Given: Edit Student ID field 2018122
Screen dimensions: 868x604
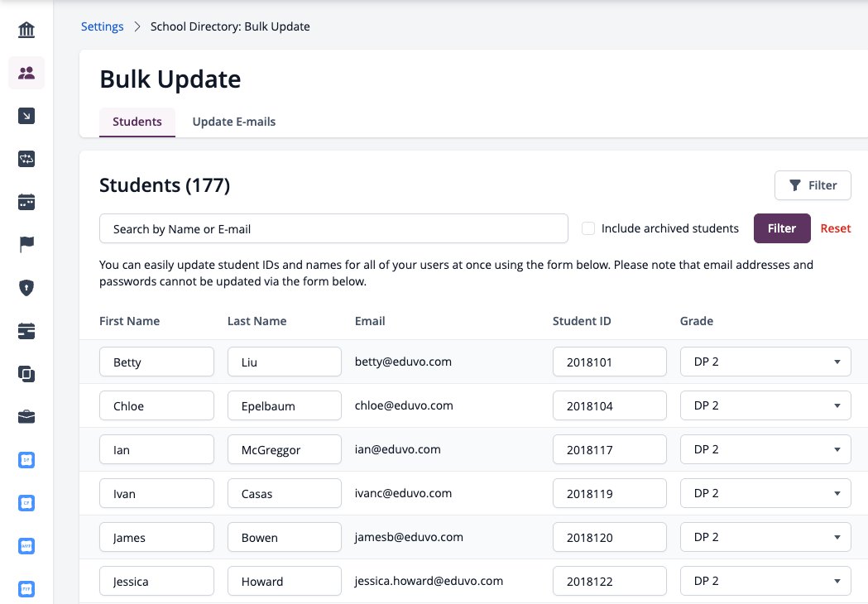Looking at the screenshot, I should pos(610,581).
